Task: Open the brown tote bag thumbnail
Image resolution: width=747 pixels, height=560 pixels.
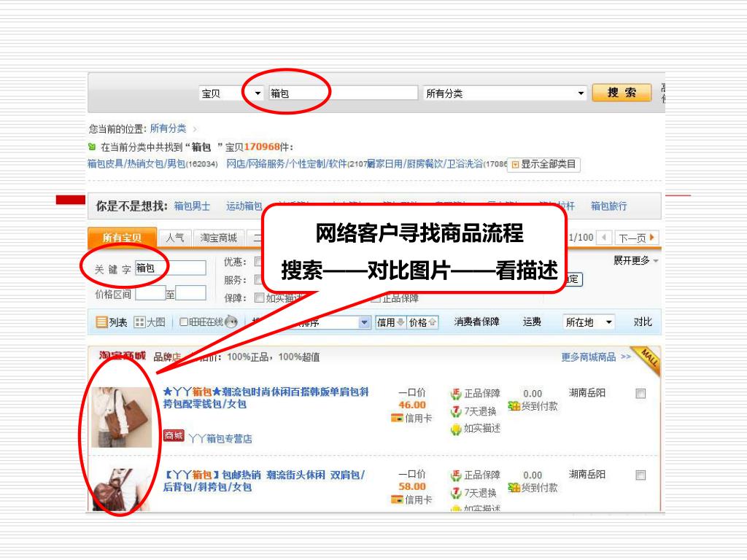Action: [x=122, y=417]
